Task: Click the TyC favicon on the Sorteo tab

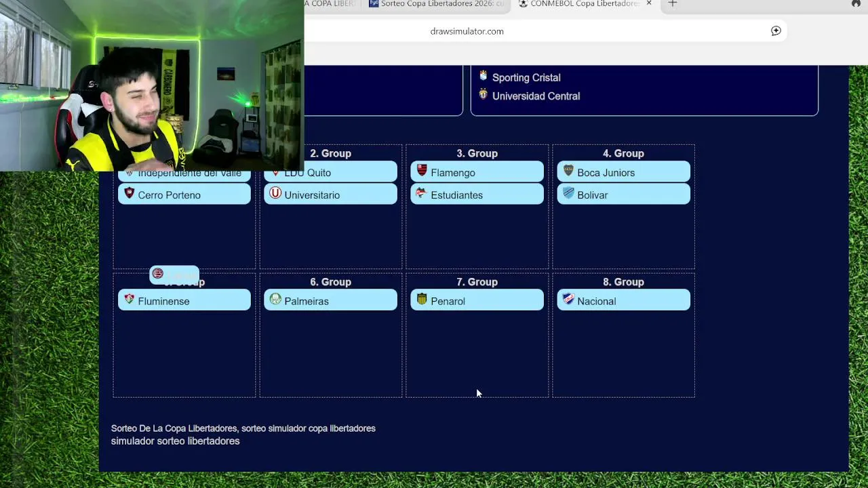Action: [374, 3]
